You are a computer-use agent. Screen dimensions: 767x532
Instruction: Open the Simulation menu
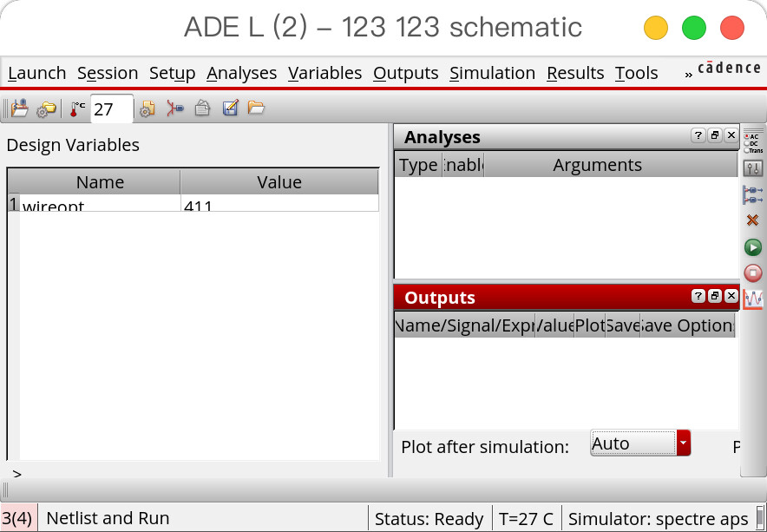click(492, 73)
